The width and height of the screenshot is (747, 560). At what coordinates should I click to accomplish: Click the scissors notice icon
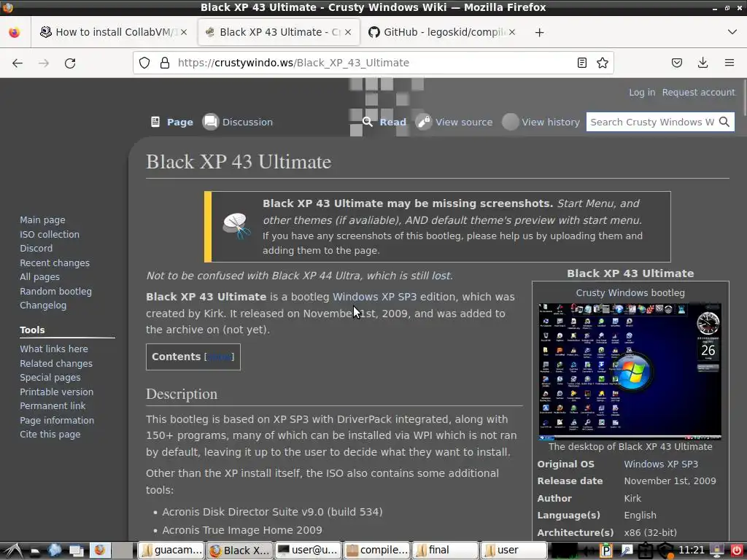(237, 226)
